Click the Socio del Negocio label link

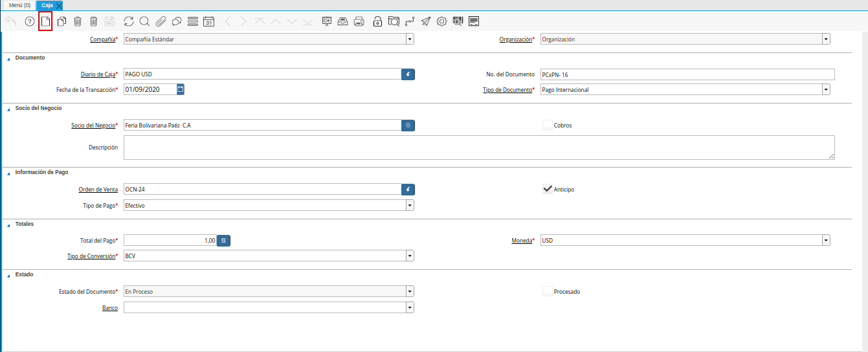93,125
